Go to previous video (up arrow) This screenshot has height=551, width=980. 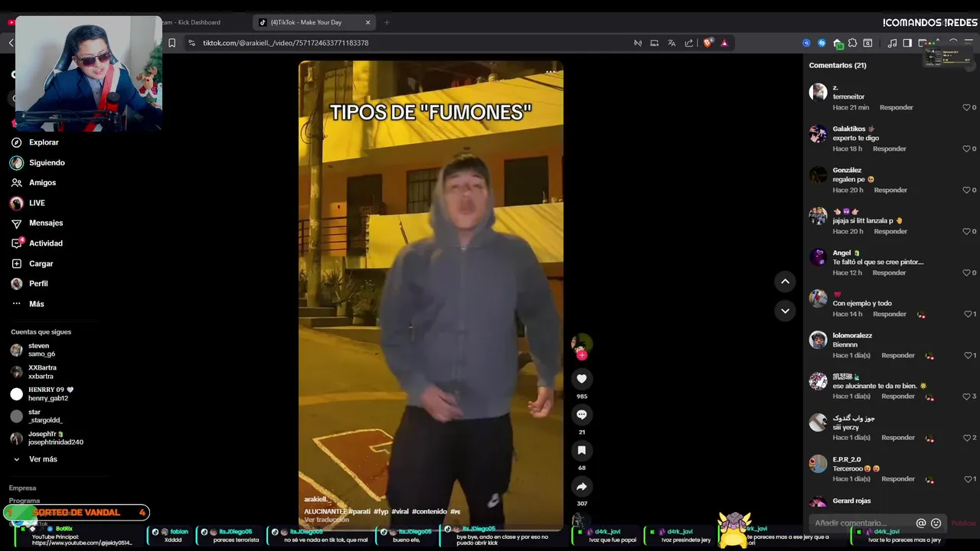785,282
